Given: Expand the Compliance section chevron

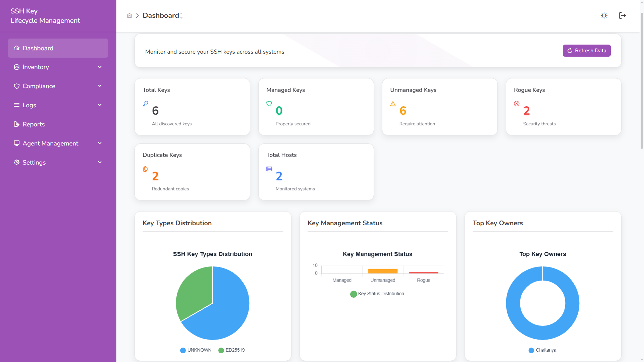Looking at the screenshot, I should (x=100, y=86).
